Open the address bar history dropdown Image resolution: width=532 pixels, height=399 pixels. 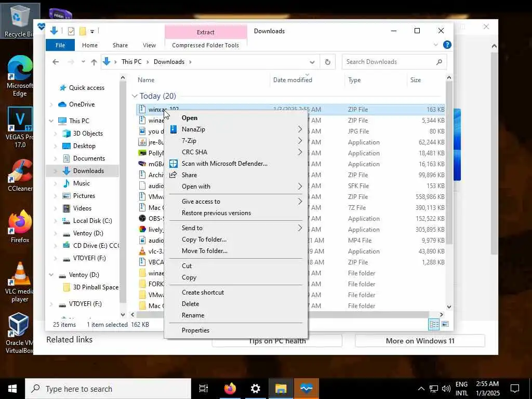pos(312,62)
